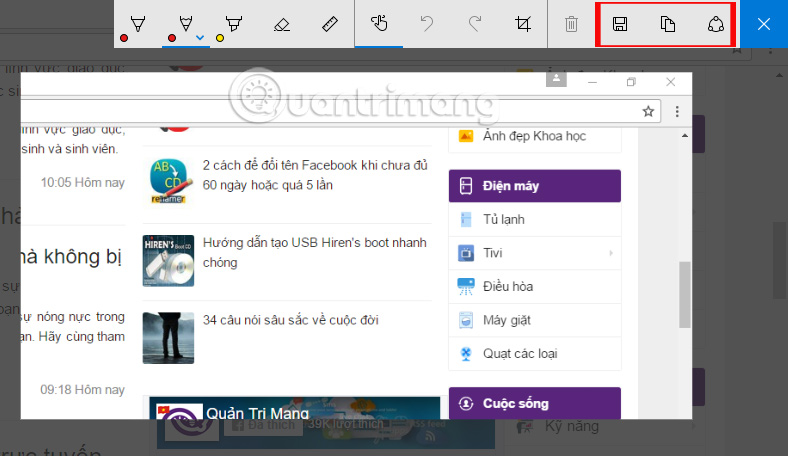This screenshot has width=788, height=456.
Task: Activate the Ruler tool
Action: coord(330,24)
